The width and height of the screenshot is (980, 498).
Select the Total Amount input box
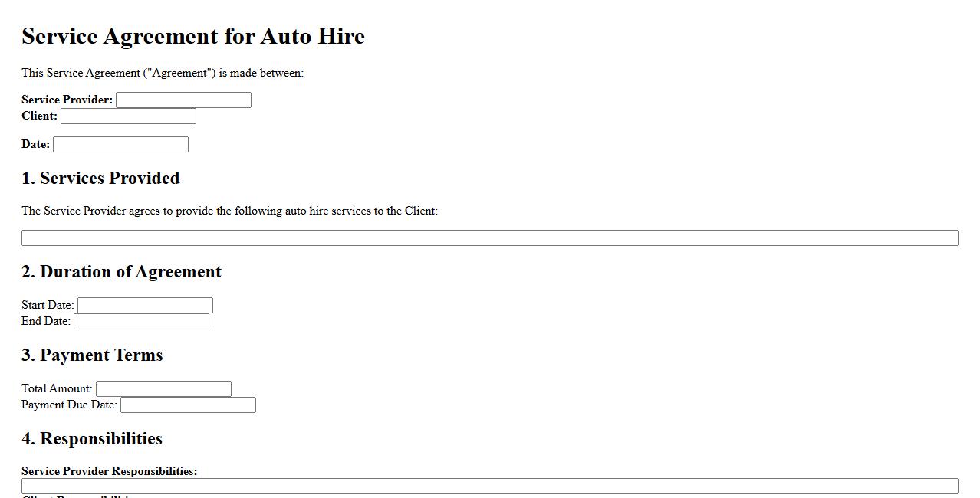coord(163,388)
